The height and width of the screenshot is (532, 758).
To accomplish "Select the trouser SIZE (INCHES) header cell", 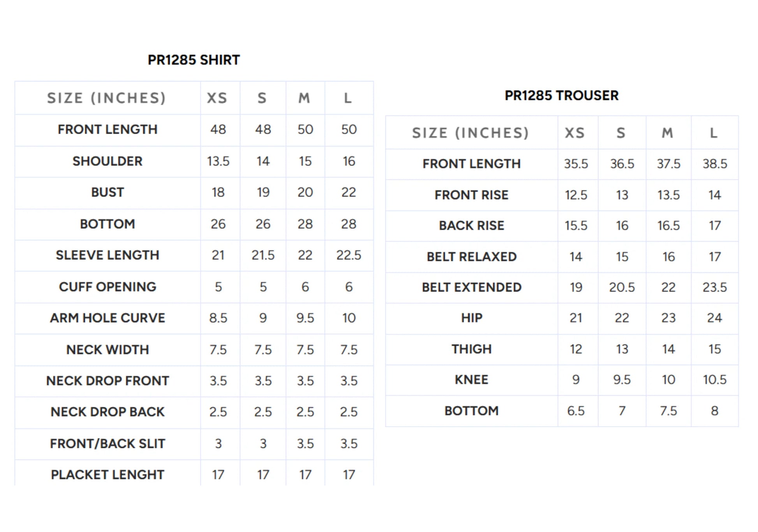I will (471, 133).
